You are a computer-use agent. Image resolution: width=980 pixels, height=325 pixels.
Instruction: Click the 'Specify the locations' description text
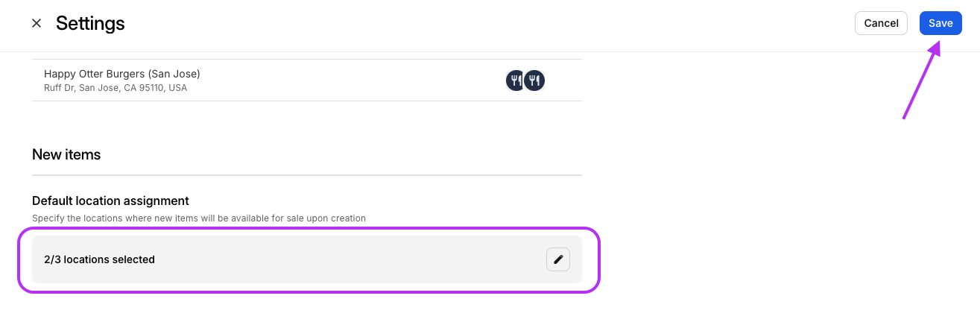(199, 218)
